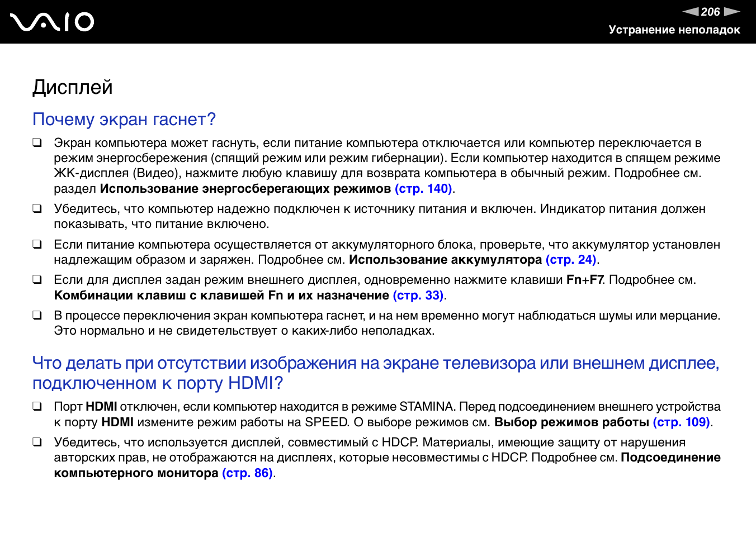The width and height of the screenshot is (756, 533).
Task: Click bullet box before 'Убедитесь, что компьютер надежно'
Action: point(37,208)
